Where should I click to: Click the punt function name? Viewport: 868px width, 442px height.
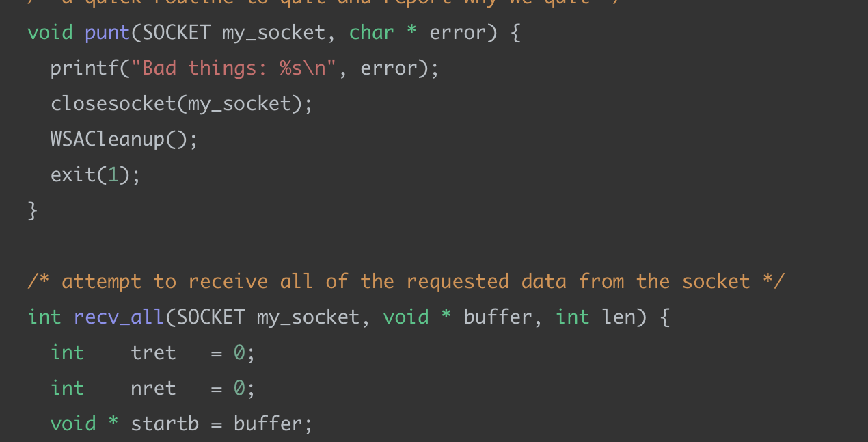(107, 32)
